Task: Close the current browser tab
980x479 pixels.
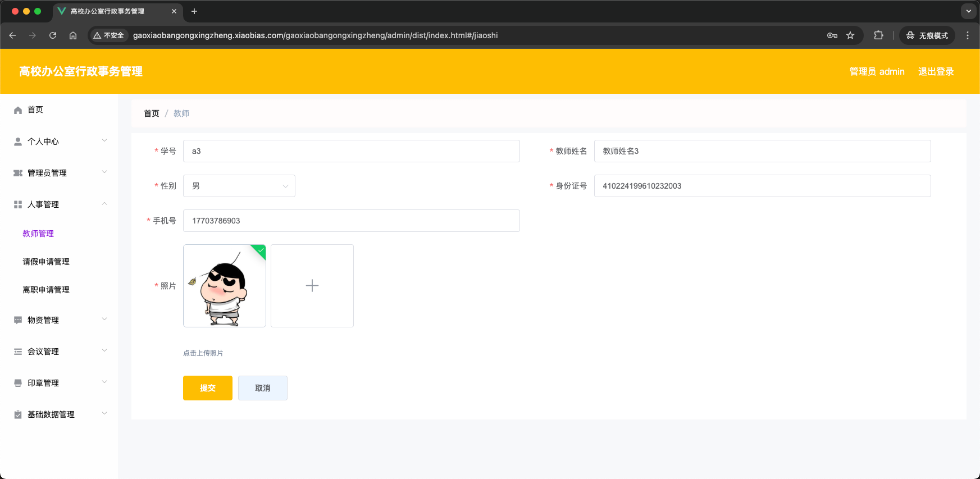Action: click(174, 11)
